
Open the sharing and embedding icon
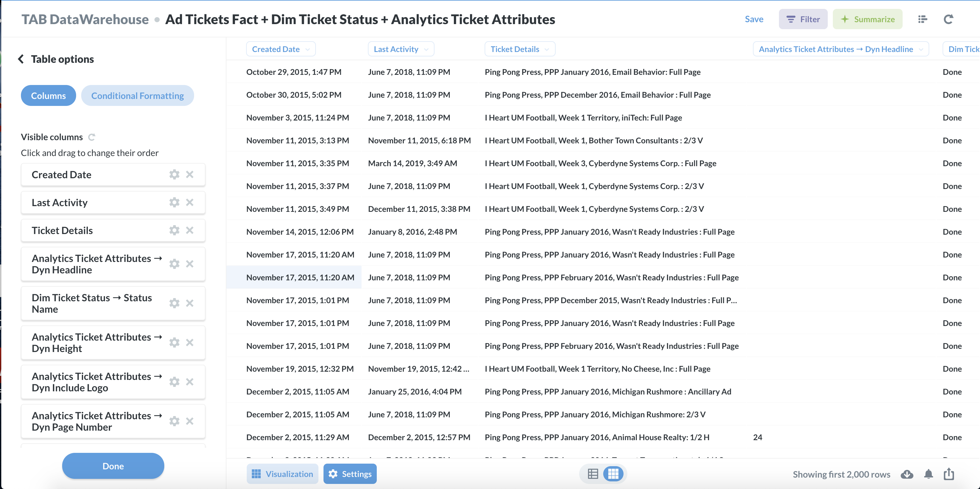pyautogui.click(x=949, y=474)
